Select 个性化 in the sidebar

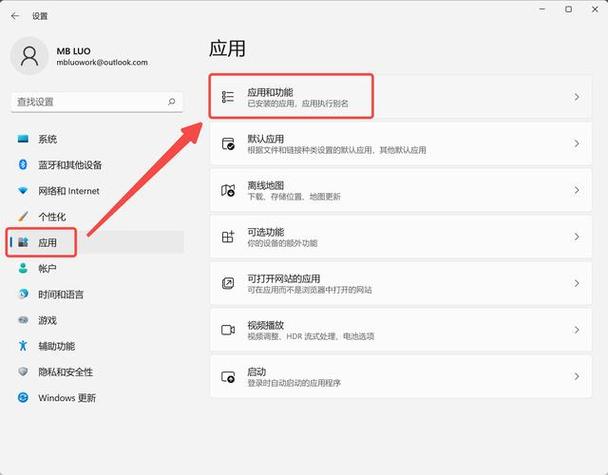tap(96, 216)
